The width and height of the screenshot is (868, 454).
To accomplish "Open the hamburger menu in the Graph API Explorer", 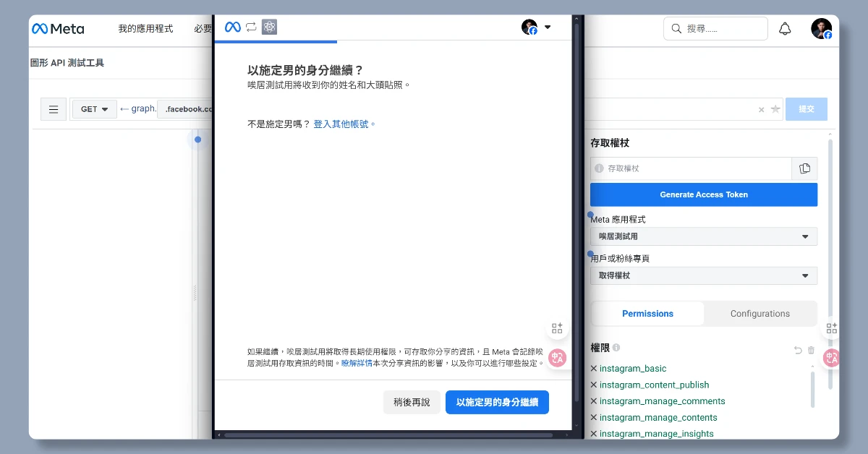I will coord(54,109).
